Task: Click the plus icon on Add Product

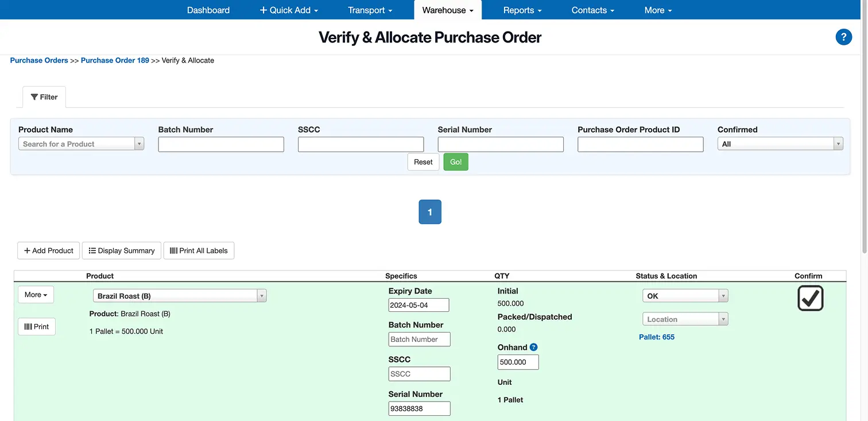Action: tap(28, 250)
